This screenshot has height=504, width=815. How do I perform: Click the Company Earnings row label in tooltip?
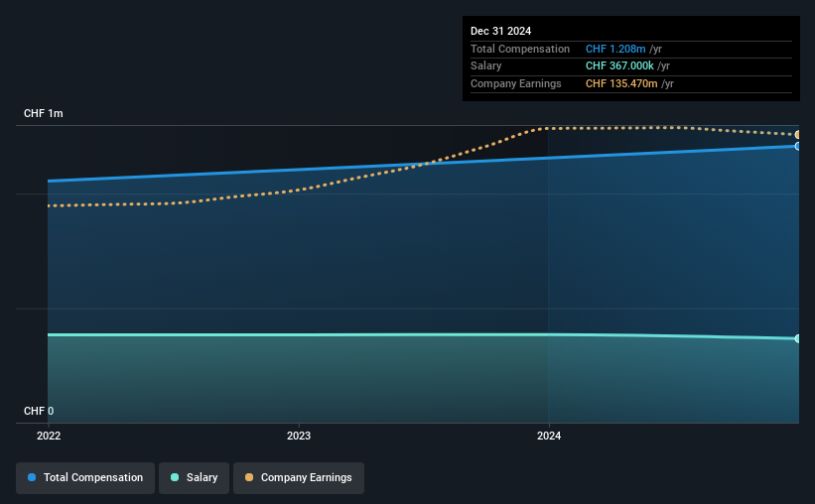pyautogui.click(x=515, y=83)
